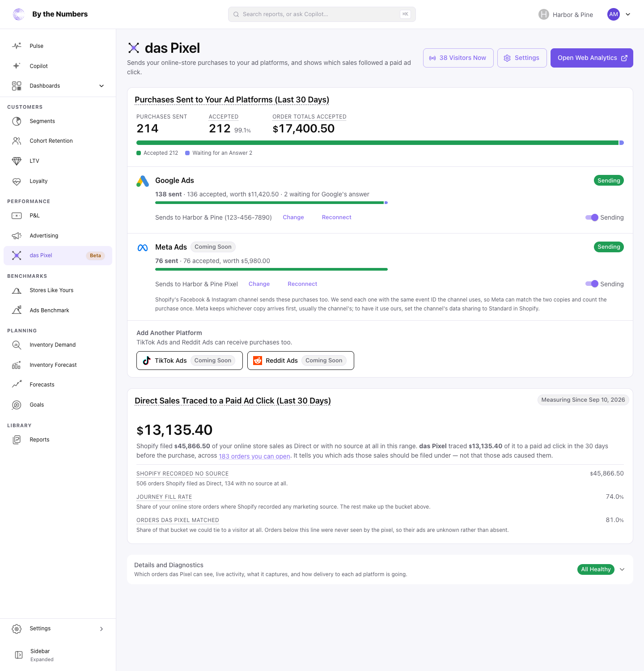This screenshot has width=644, height=671.
Task: Click the P&L money icon
Action: pyautogui.click(x=17, y=216)
